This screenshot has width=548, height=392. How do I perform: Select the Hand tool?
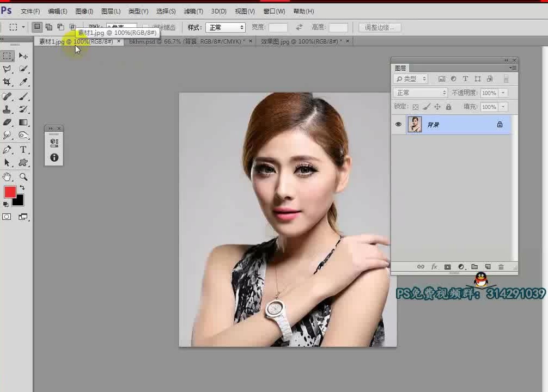(7, 177)
